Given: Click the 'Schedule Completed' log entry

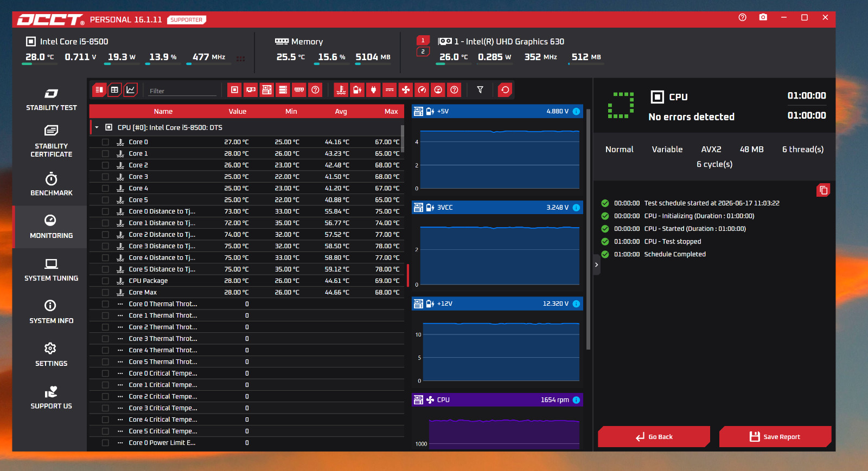Looking at the screenshot, I should 675,254.
